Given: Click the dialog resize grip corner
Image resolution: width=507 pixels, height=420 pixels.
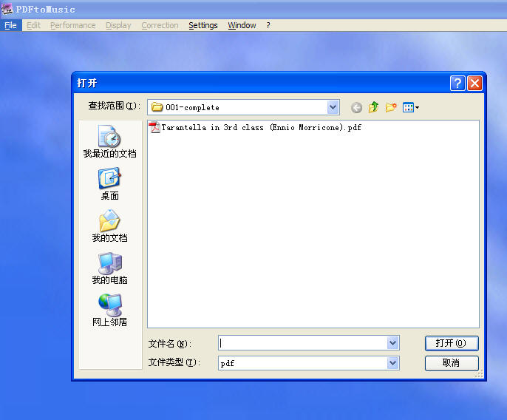Looking at the screenshot, I should pyautogui.click(x=479, y=373).
